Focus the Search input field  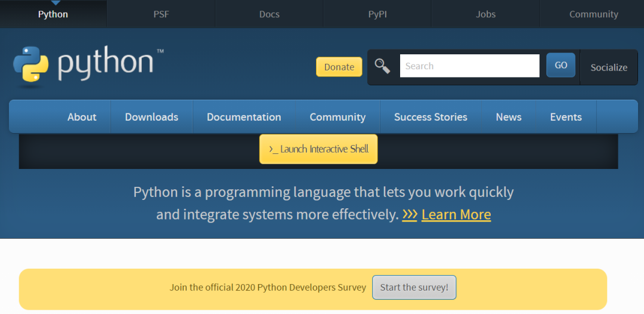pos(469,66)
